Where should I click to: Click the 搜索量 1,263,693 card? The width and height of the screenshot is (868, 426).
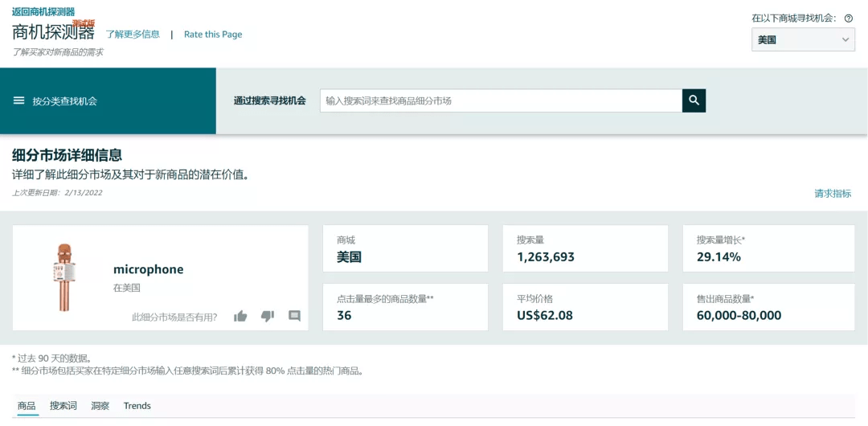click(585, 248)
